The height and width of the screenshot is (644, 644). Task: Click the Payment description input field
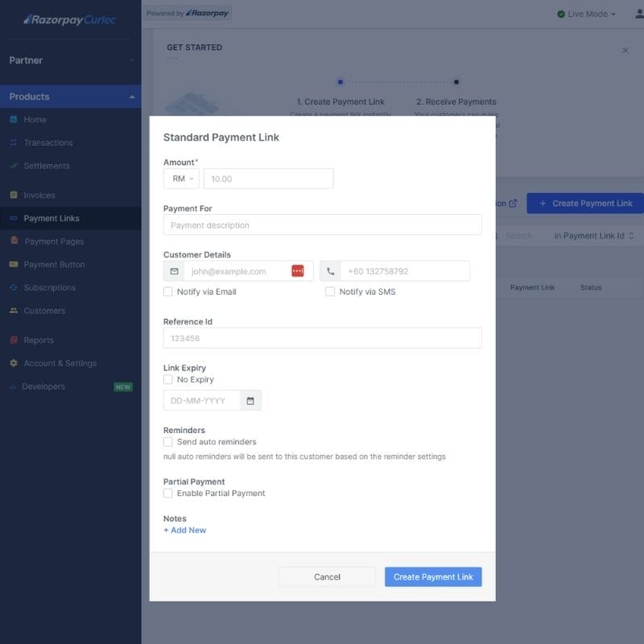click(x=322, y=225)
